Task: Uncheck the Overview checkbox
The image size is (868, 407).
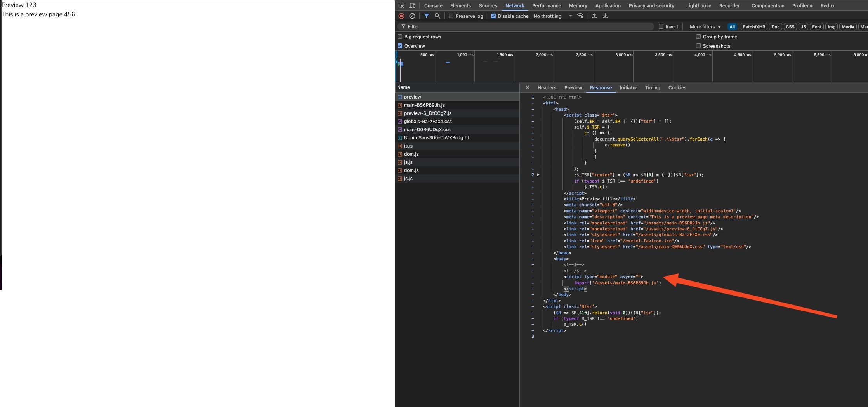Action: click(400, 46)
